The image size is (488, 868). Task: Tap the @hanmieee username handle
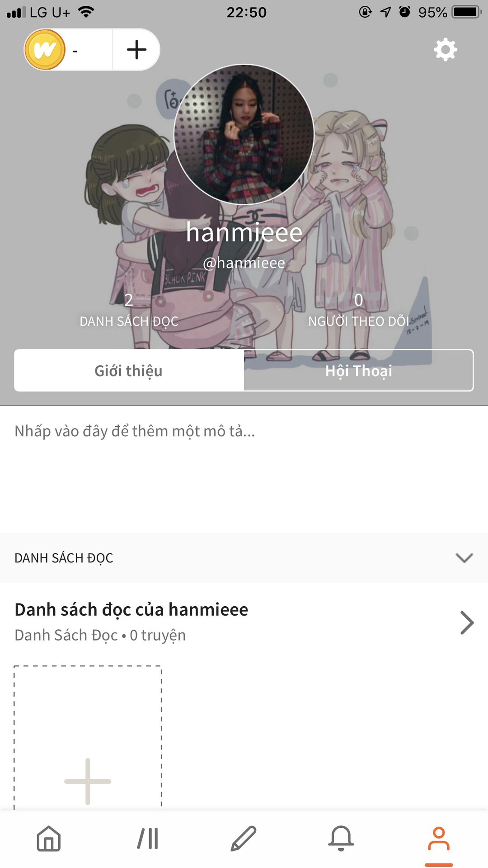coord(244,263)
